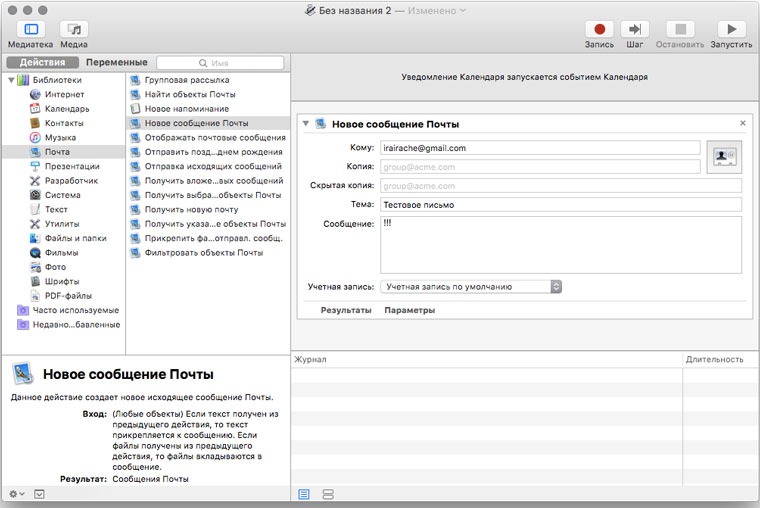Select the Прикрепить фа...отправл. сообщ. action
This screenshot has height=508, width=760.
point(208,238)
